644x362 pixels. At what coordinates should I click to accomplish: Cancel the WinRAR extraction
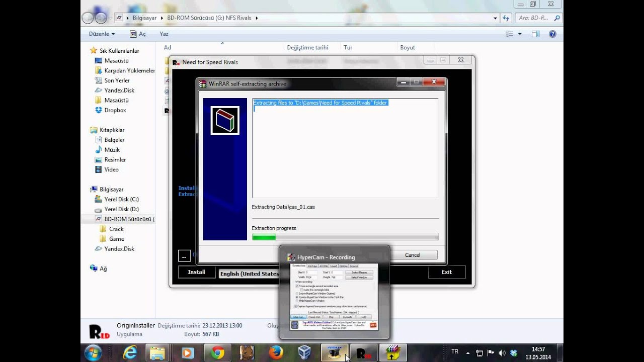pyautogui.click(x=413, y=255)
